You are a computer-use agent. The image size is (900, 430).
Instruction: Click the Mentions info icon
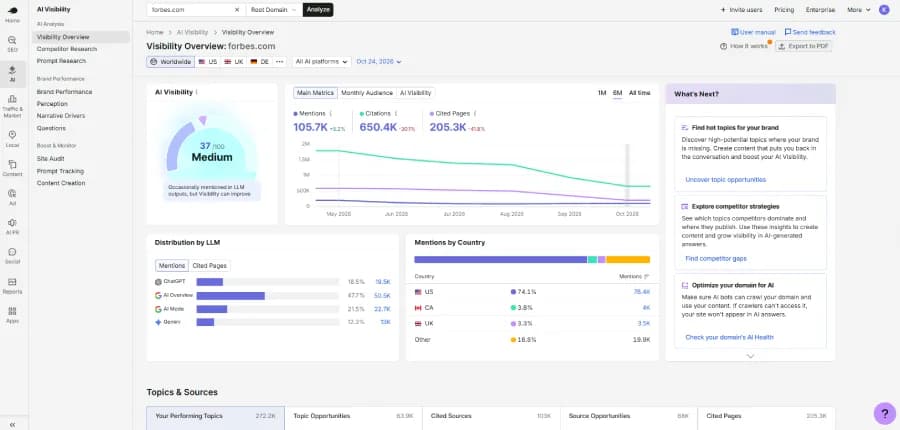331,114
